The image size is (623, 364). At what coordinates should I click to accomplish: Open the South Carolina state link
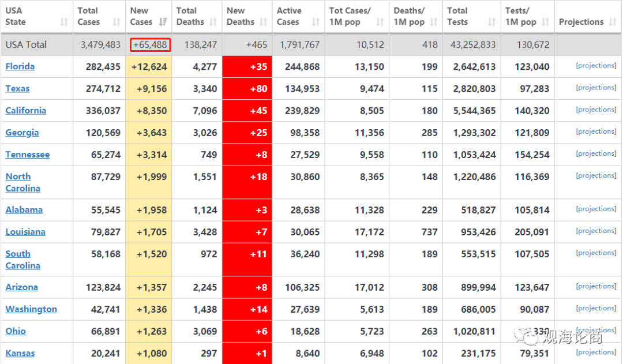pyautogui.click(x=22, y=260)
